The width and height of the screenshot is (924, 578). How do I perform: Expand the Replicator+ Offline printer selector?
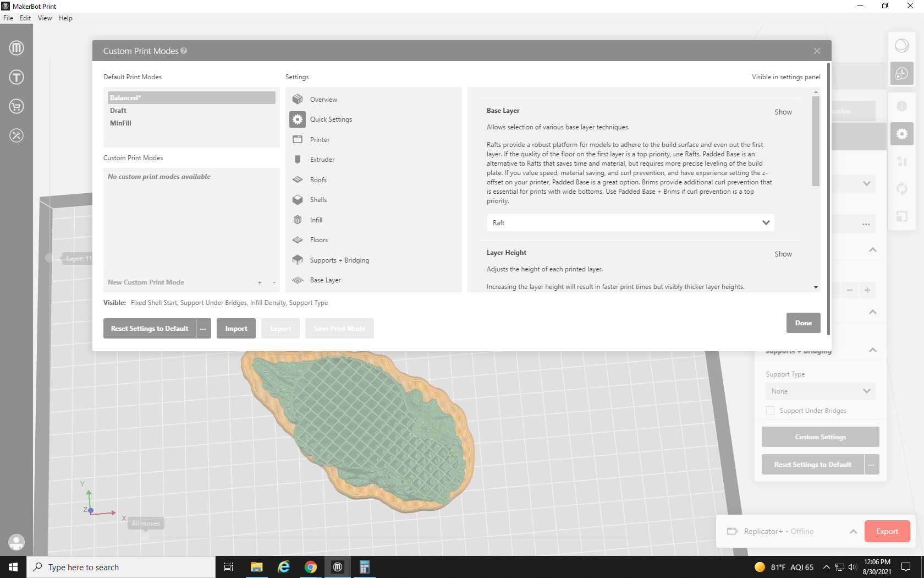854,531
